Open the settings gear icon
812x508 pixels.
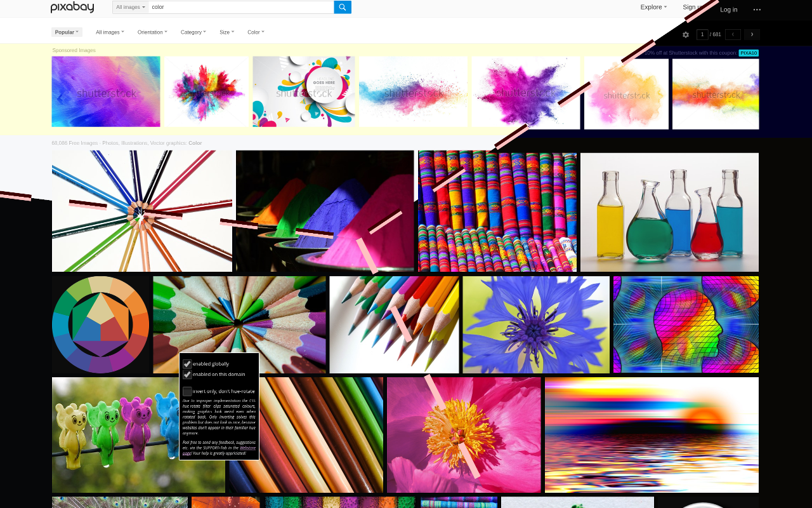pyautogui.click(x=686, y=34)
